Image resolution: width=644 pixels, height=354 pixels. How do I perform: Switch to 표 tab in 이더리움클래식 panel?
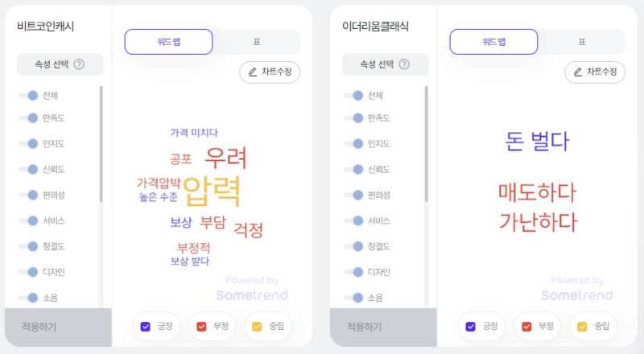click(581, 42)
